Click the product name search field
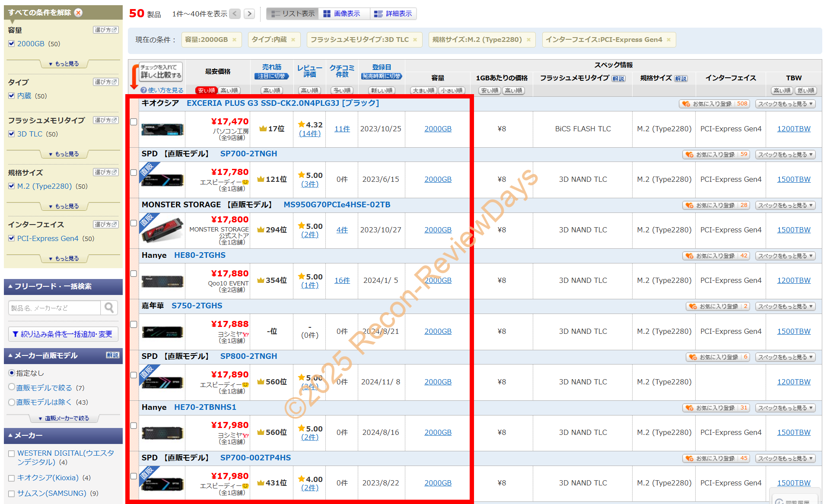The image size is (824, 504). coord(54,308)
